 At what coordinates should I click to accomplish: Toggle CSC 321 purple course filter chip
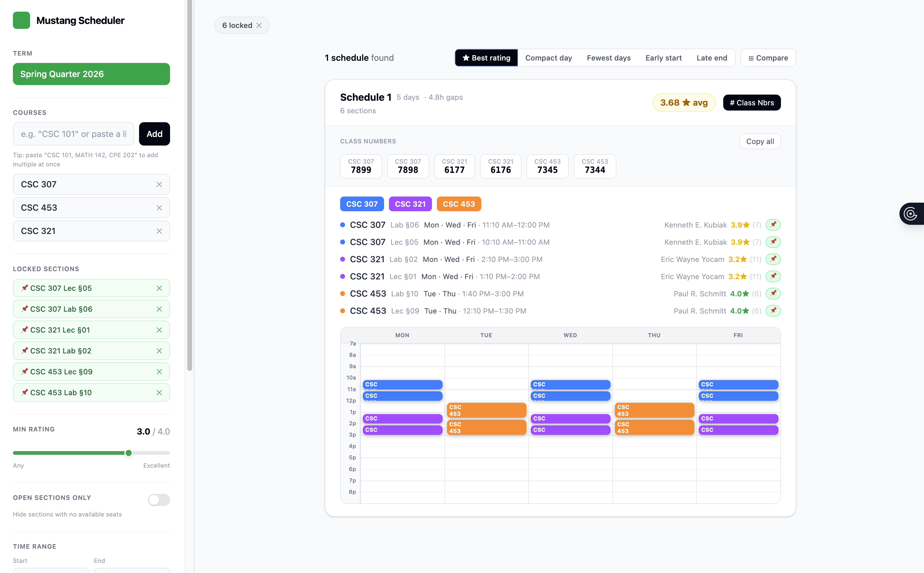pos(410,204)
